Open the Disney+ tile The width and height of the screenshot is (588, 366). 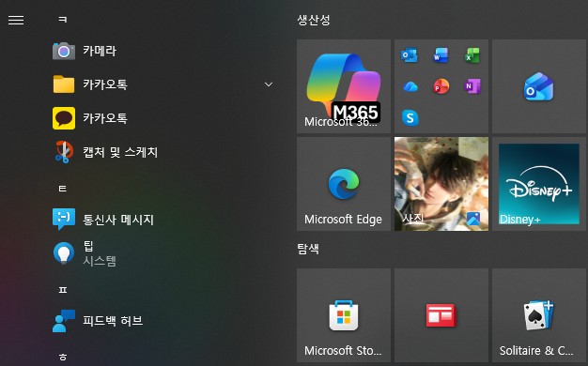point(538,184)
